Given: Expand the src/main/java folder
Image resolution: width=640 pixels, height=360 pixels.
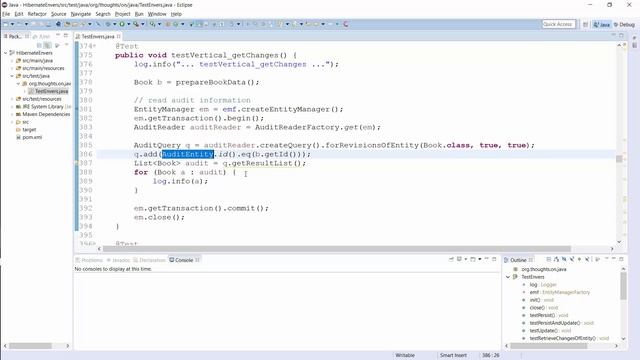Looking at the screenshot, I should (12, 60).
